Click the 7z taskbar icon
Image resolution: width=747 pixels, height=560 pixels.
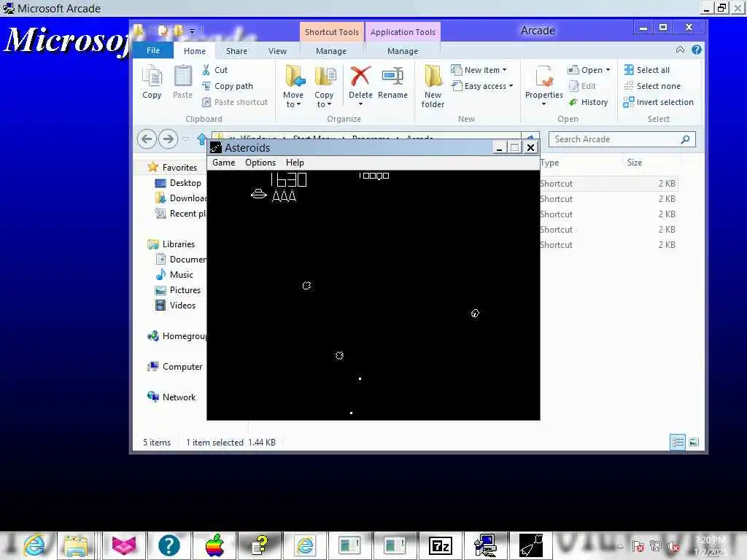[440, 545]
